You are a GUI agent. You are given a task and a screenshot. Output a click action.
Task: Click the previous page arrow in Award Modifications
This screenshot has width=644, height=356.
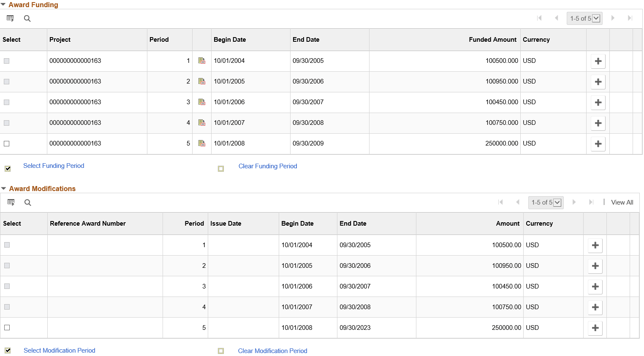tap(518, 202)
